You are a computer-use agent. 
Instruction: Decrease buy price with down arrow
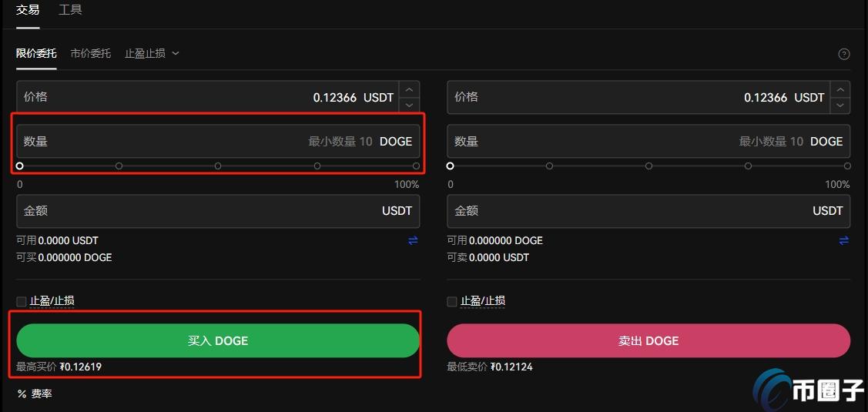(409, 106)
